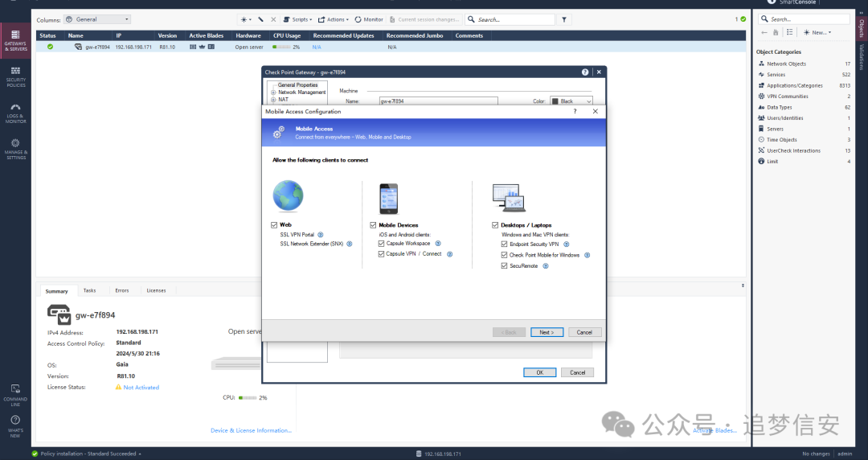This screenshot has height=460, width=868.
Task: Open SecuRemote info icon
Action: point(545,266)
